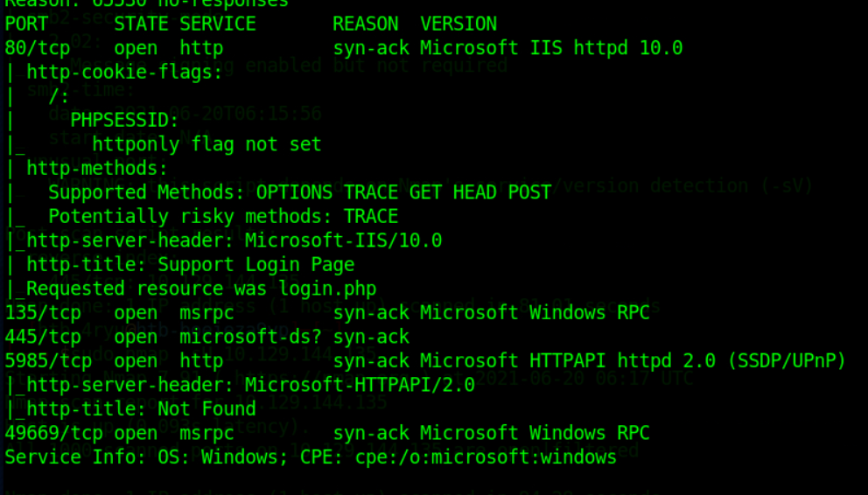Click the Service Info OS line
Viewport: 868px width, 495px height.
point(311,457)
